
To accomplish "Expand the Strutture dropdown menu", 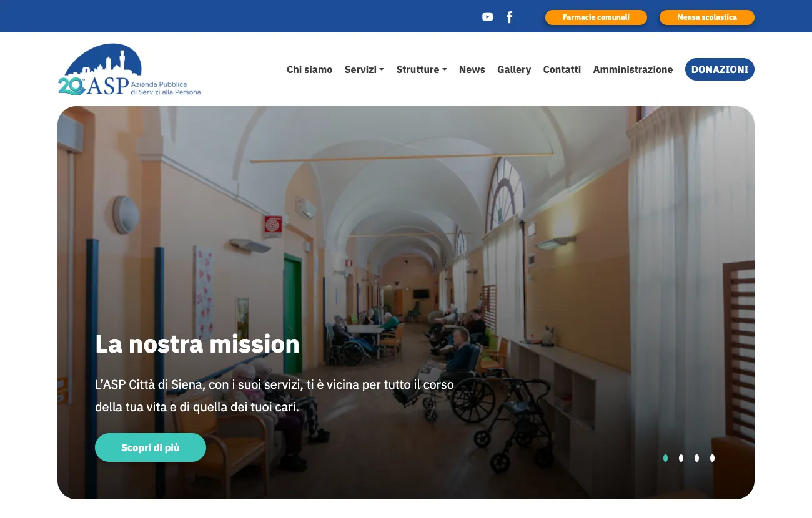I will [x=422, y=69].
